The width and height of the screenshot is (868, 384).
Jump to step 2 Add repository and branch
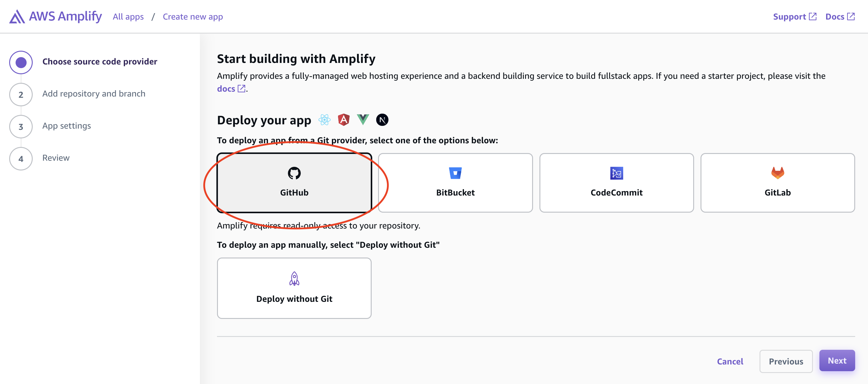(94, 94)
